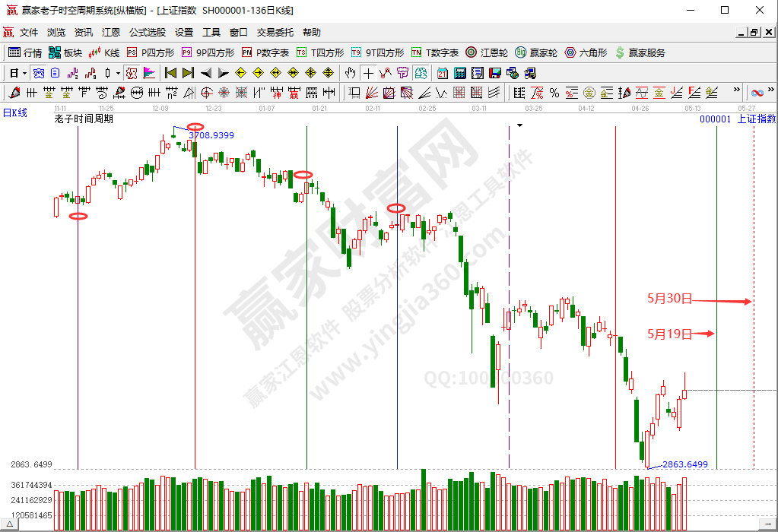The height and width of the screenshot is (532, 778).
Task: Toggle the crosshair cursor tool
Action: point(368,73)
